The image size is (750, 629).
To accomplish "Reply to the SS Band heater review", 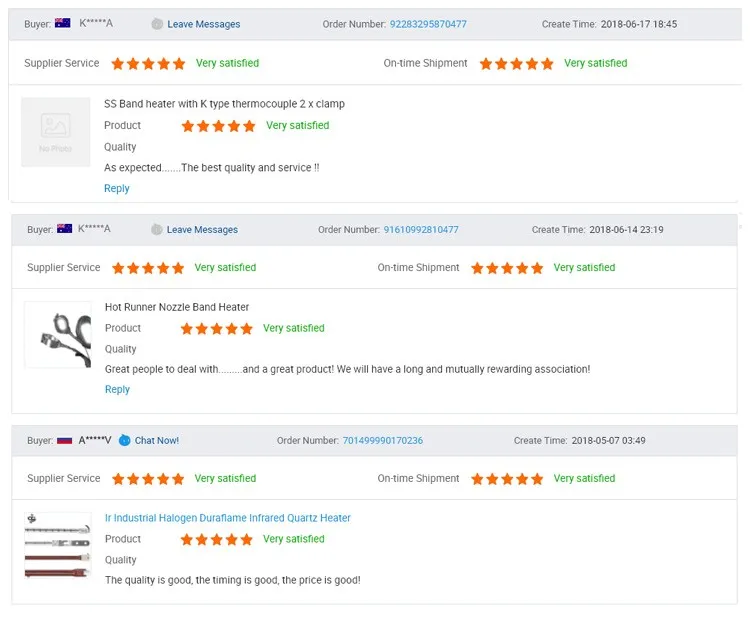I will pos(117,188).
